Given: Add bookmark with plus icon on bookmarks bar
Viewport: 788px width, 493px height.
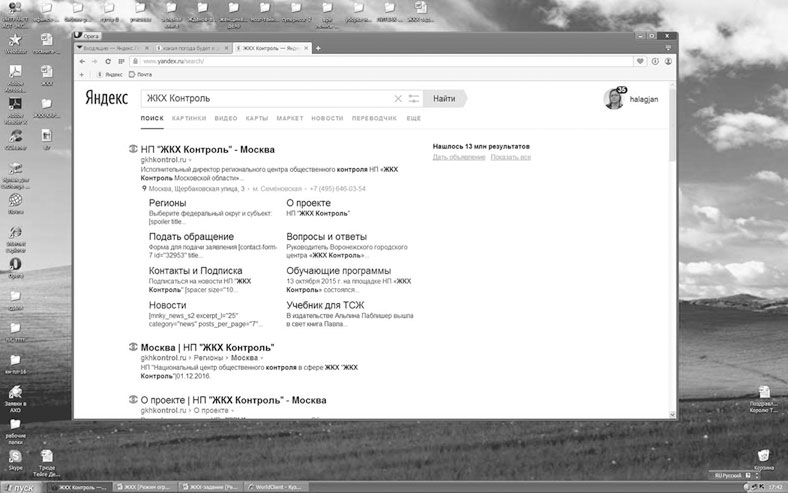Looking at the screenshot, I should (x=82, y=74).
